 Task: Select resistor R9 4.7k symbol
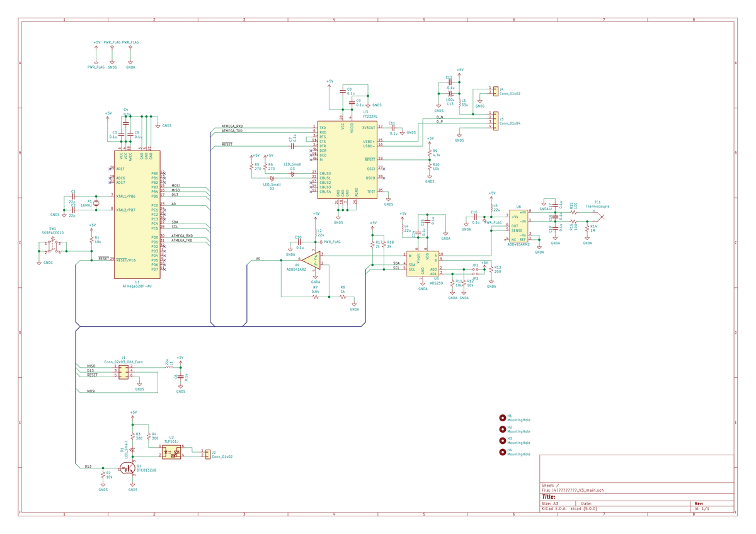tap(430, 152)
